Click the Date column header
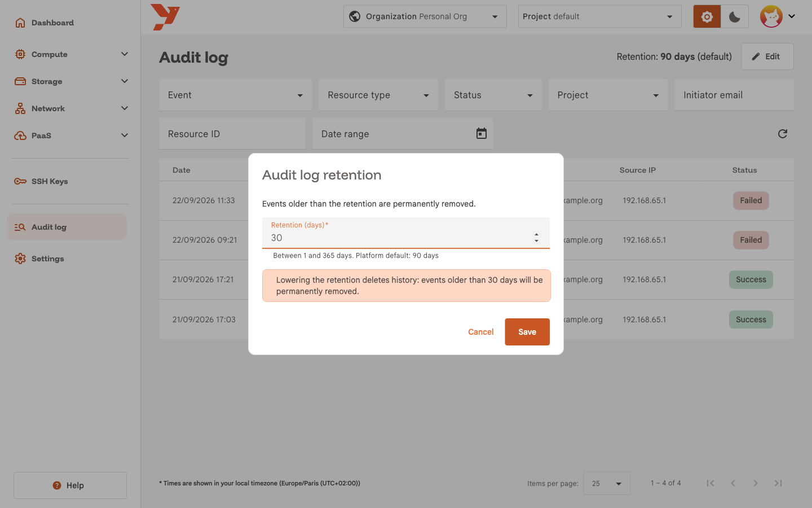This screenshot has height=508, width=812. coord(182,170)
